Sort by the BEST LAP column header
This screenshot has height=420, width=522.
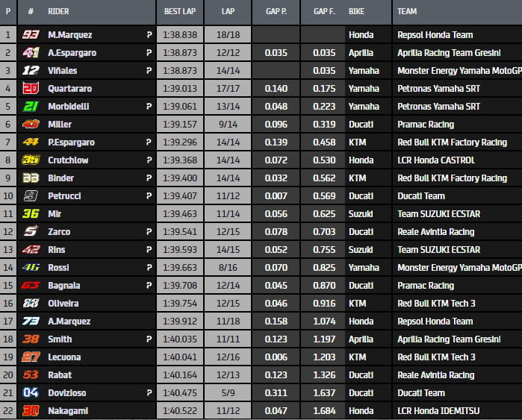point(180,12)
